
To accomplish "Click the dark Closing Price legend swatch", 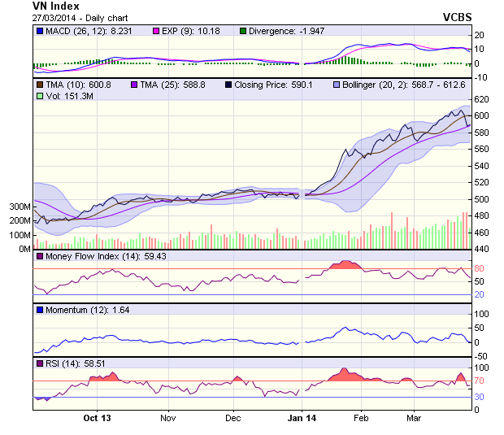I will (x=229, y=84).
